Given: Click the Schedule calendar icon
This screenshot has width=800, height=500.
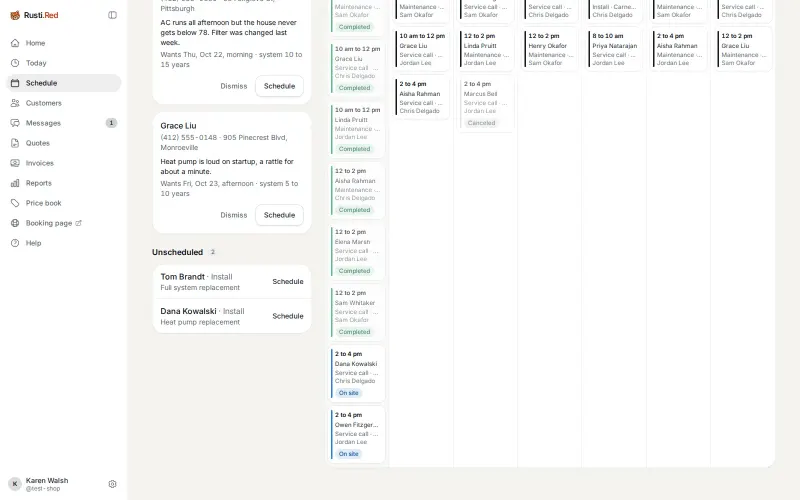Looking at the screenshot, I should pos(15,83).
